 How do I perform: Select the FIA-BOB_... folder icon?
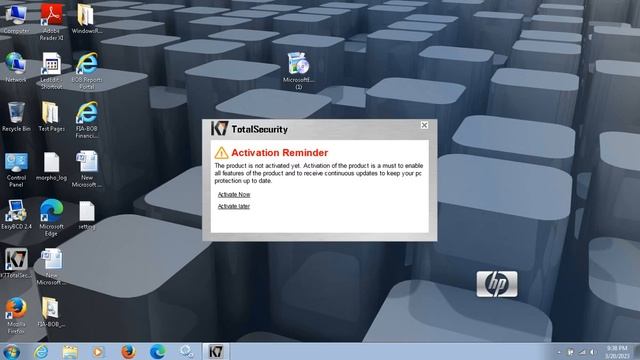tap(51, 313)
